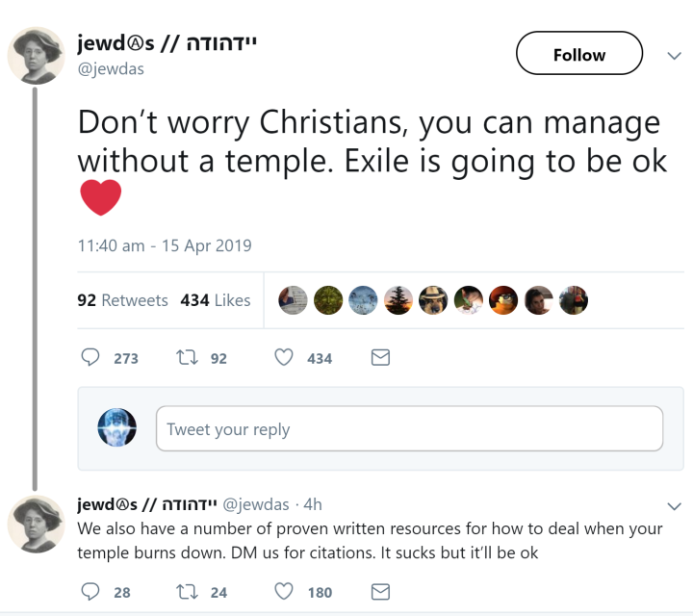Expand the reply tweet's options chevron

coord(674,505)
